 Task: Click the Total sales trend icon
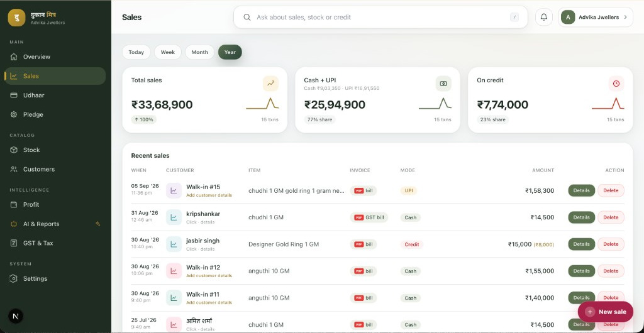(270, 83)
